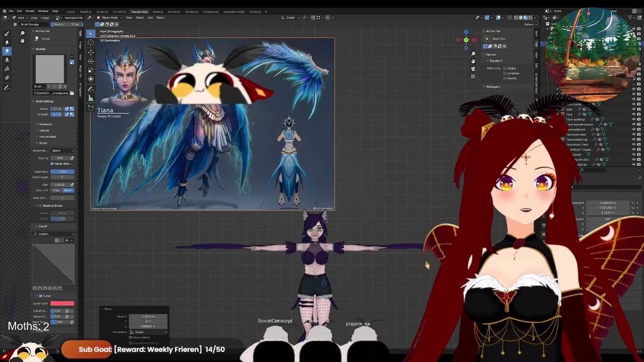Expand the Workspace panel
This screenshot has width=644, height=362.
point(492,86)
